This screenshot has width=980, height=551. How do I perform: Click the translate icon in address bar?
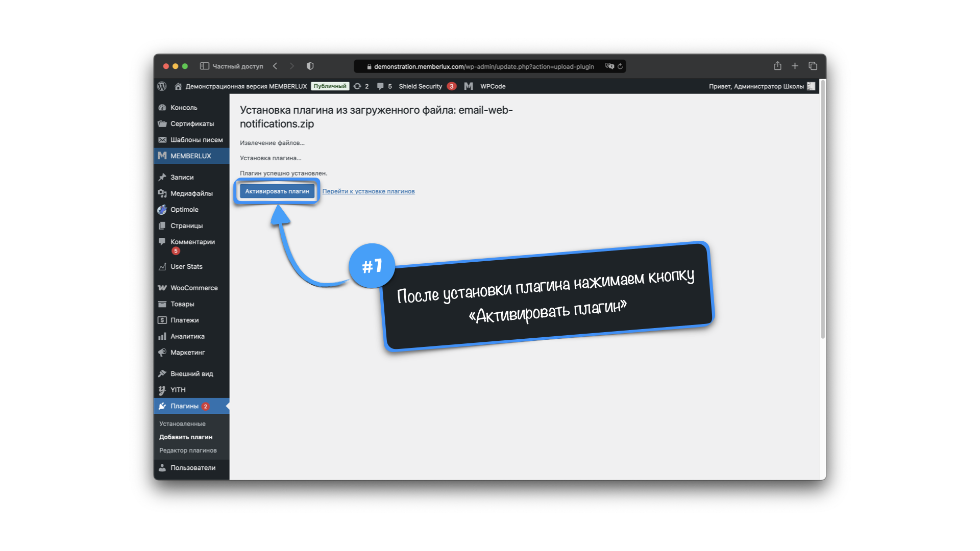[609, 66]
